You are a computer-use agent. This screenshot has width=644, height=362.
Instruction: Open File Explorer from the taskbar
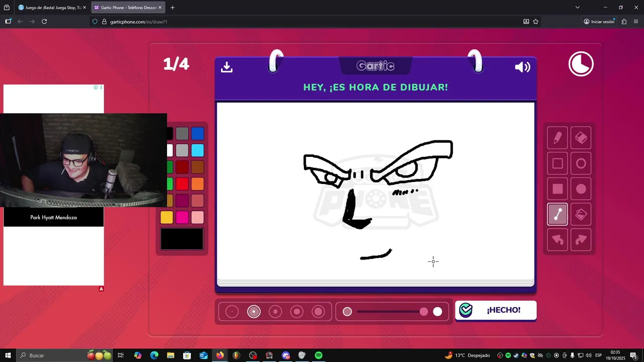[x=171, y=355]
